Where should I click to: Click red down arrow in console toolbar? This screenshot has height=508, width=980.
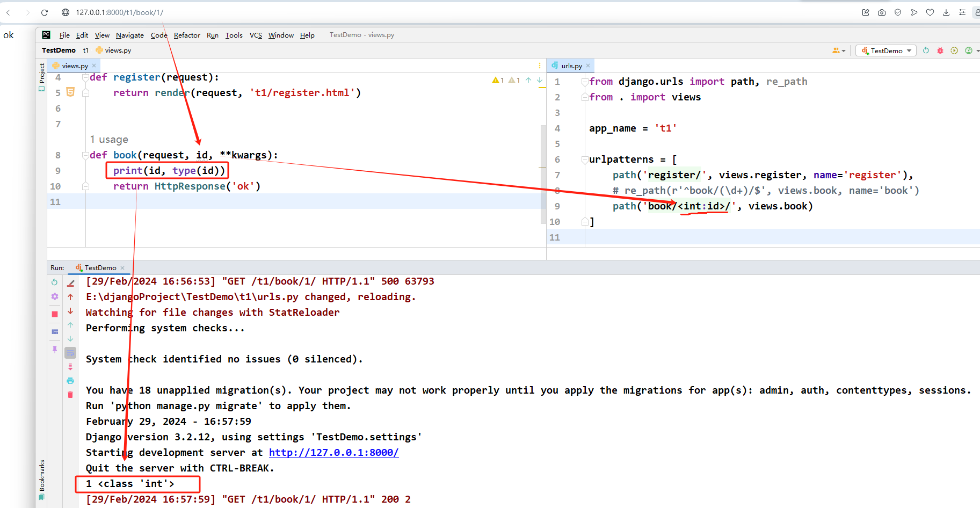coord(70,311)
